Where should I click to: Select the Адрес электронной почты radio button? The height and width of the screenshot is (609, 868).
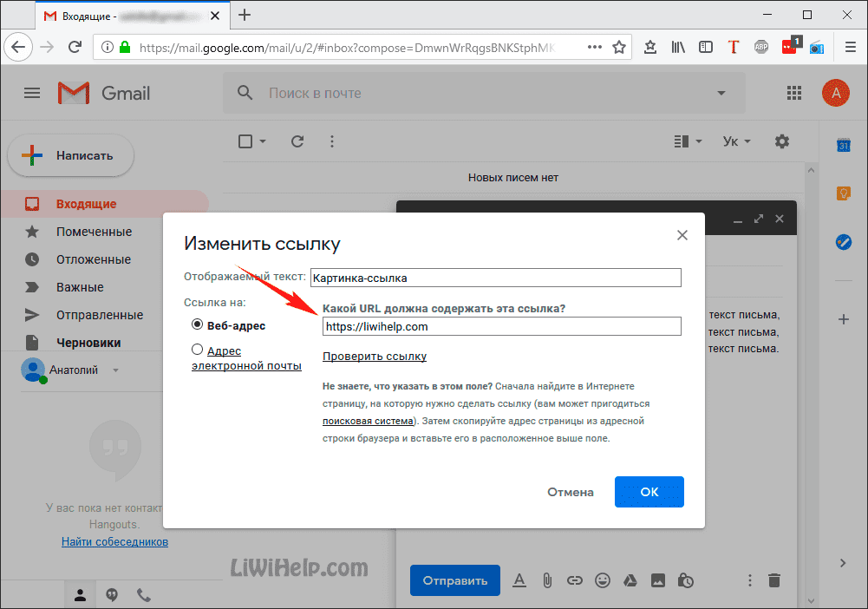click(x=197, y=350)
